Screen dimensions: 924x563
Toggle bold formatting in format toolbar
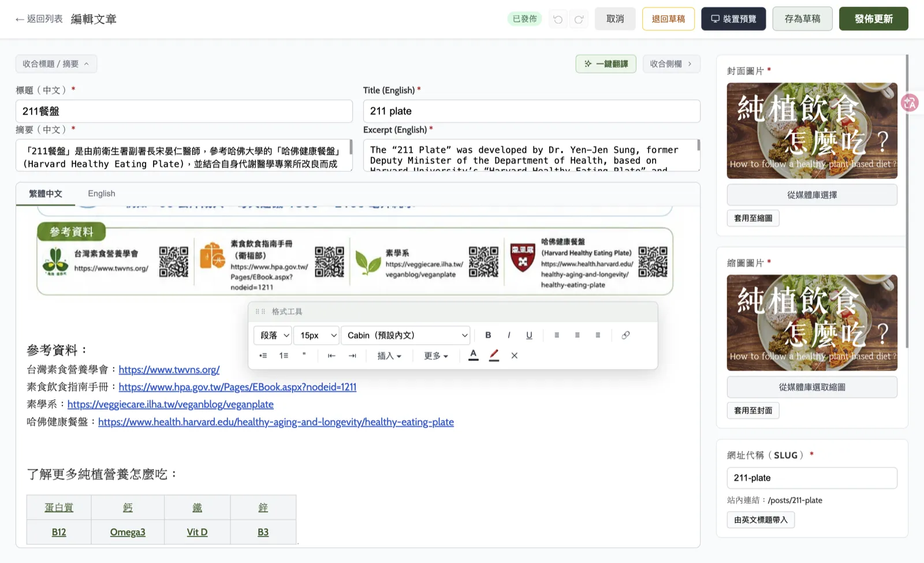click(x=488, y=335)
